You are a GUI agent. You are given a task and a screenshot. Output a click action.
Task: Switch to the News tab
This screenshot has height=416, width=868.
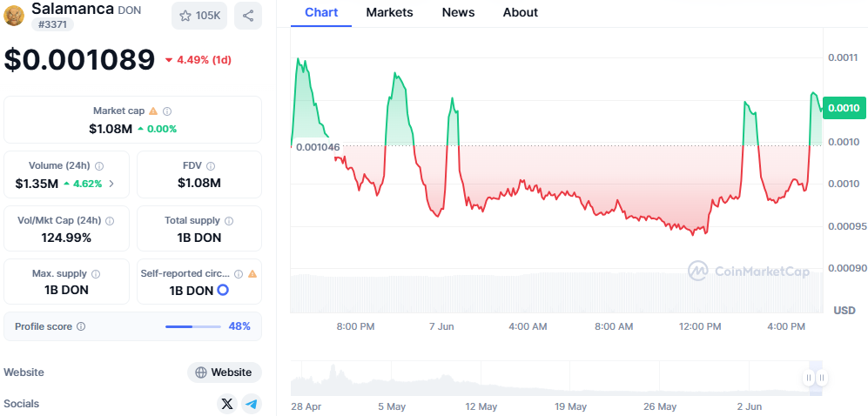[x=458, y=12]
